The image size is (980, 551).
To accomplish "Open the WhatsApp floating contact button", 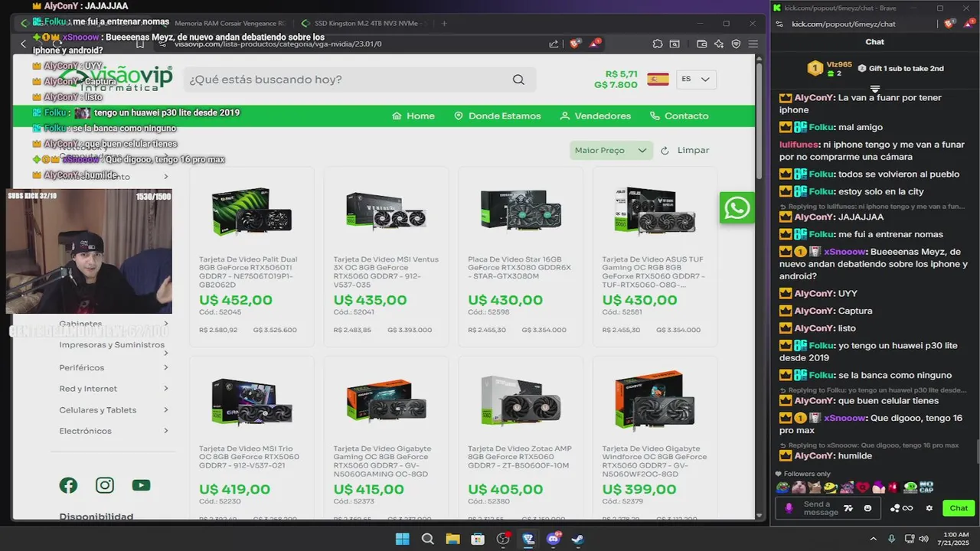I will pos(737,208).
